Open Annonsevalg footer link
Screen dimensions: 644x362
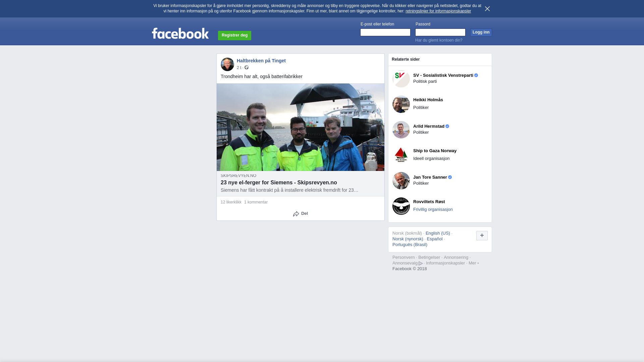[405, 263]
